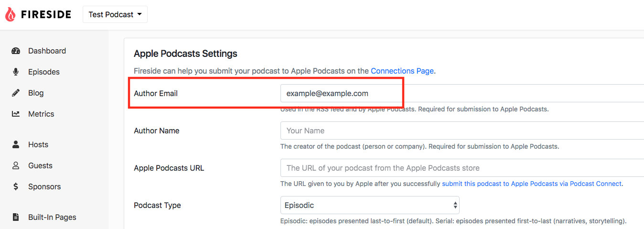Image resolution: width=644 pixels, height=229 pixels.
Task: Focus the Author Name field
Action: (462, 131)
